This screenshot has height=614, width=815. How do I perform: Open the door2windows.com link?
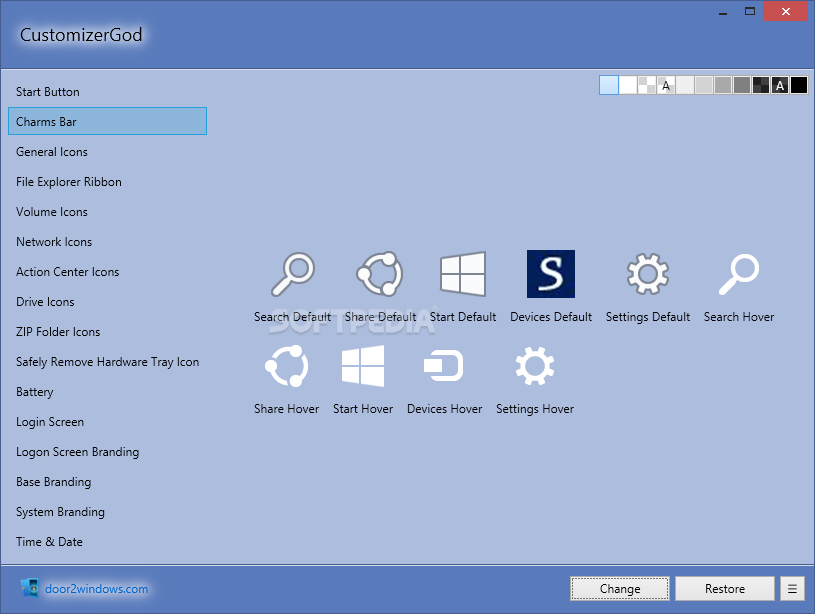[x=97, y=589]
